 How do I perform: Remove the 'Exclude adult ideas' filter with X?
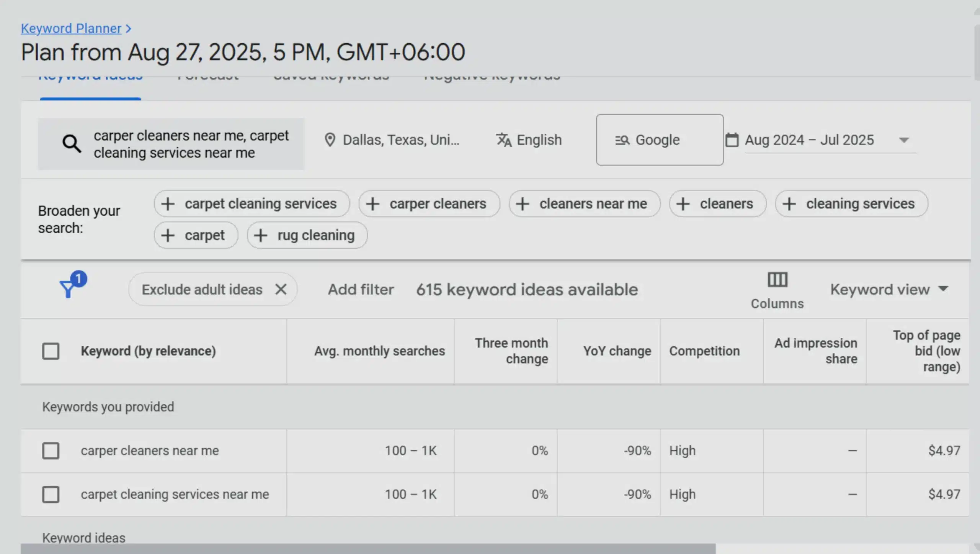coord(281,289)
